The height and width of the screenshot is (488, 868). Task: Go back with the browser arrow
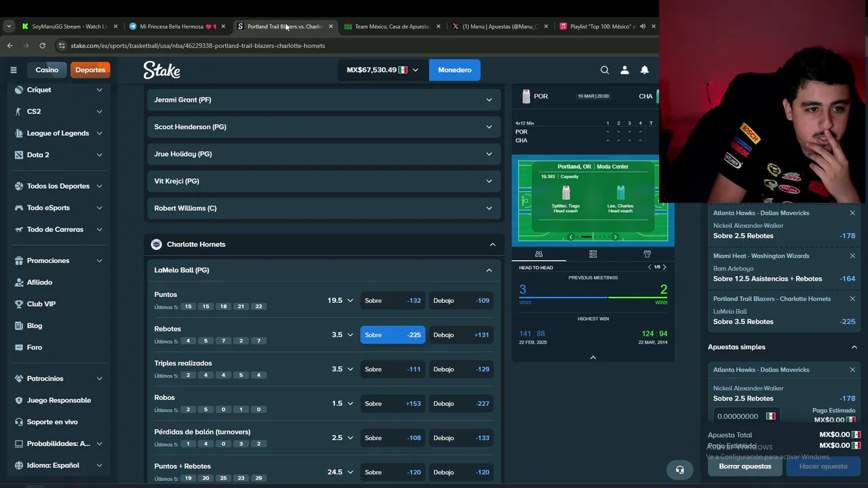9,45
